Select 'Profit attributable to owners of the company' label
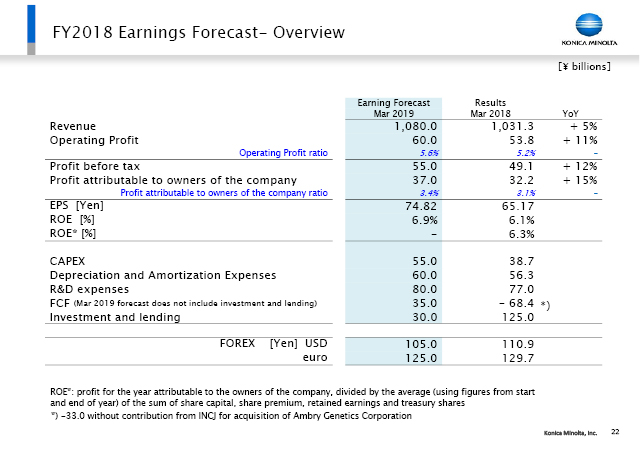The height and width of the screenshot is (453, 640). click(173, 180)
